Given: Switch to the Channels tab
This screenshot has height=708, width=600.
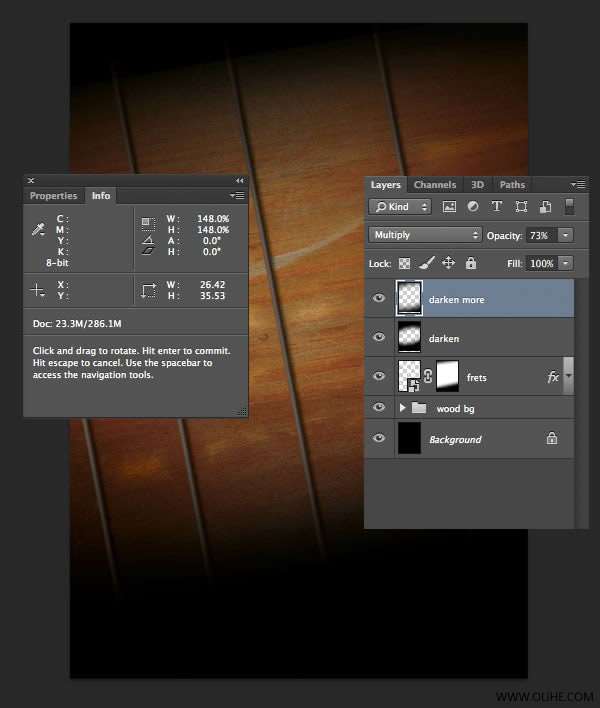Looking at the screenshot, I should [434, 185].
